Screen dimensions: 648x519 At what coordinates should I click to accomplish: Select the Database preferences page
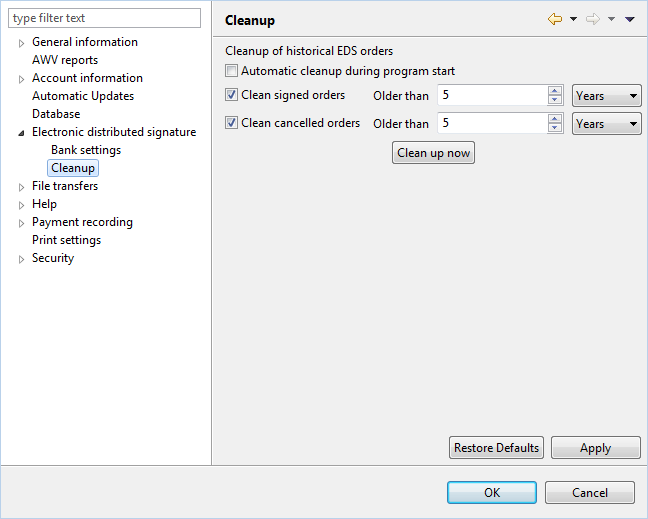[56, 114]
